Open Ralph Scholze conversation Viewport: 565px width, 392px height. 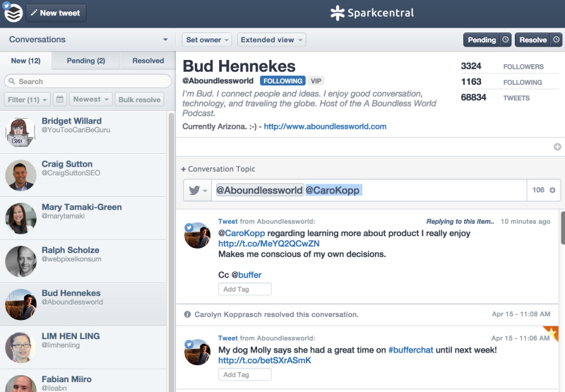[x=83, y=261]
